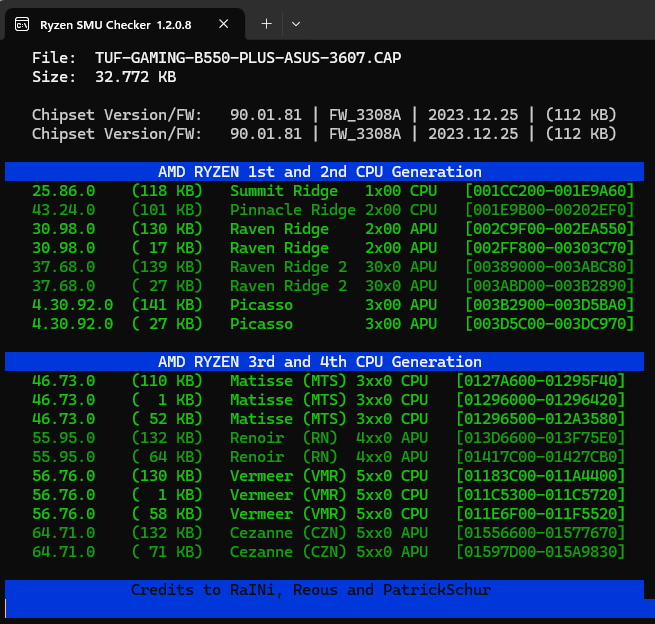
Task: Click version 25.86.0
Action: [63, 191]
